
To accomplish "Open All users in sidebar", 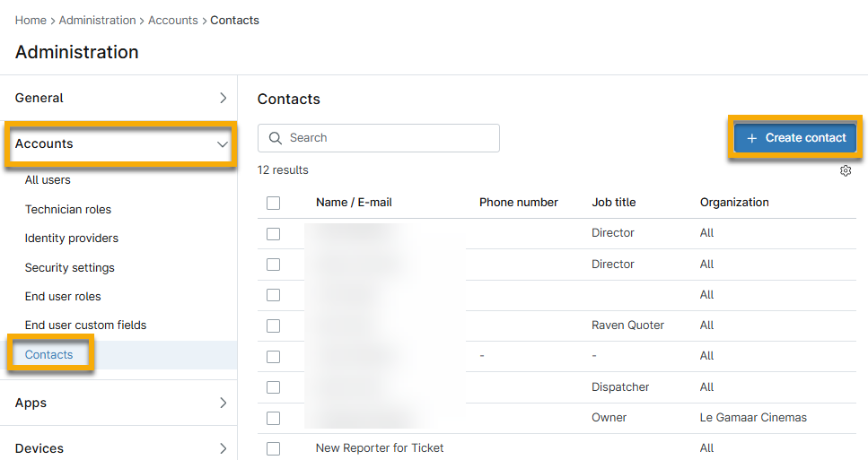I will tap(48, 180).
